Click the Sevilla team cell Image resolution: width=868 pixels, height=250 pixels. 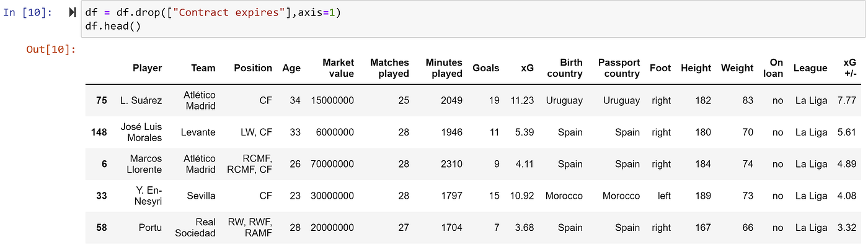[x=201, y=196]
